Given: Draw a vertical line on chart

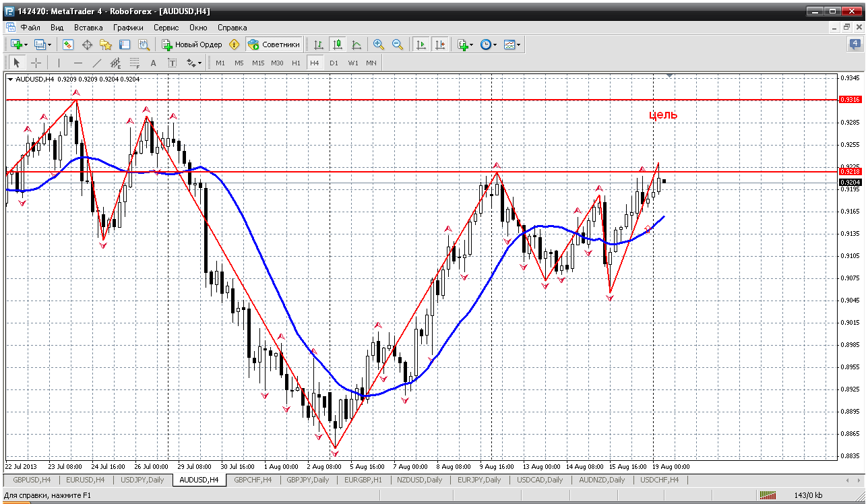Looking at the screenshot, I should (x=59, y=63).
